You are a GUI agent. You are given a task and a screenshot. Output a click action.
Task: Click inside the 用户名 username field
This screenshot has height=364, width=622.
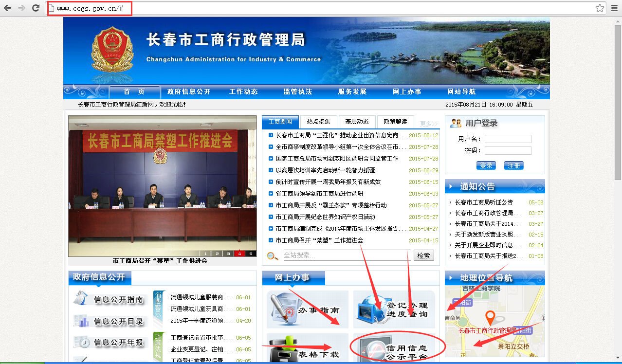point(507,138)
